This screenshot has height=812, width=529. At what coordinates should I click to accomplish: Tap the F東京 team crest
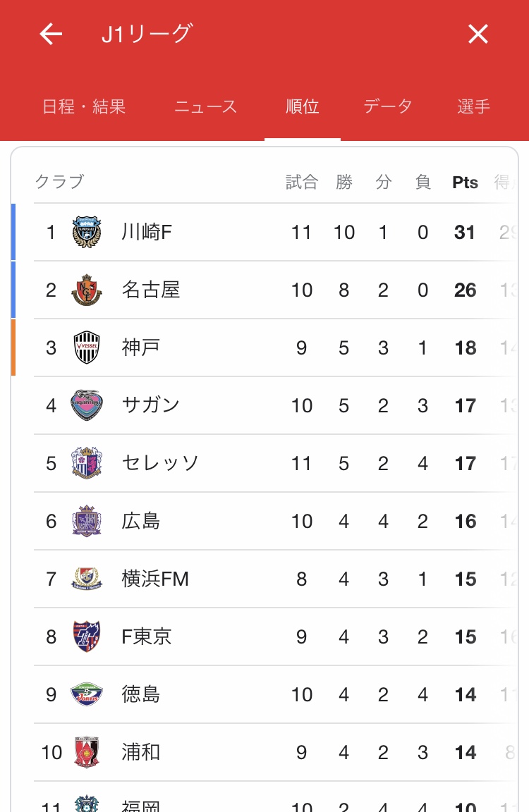pyautogui.click(x=87, y=637)
